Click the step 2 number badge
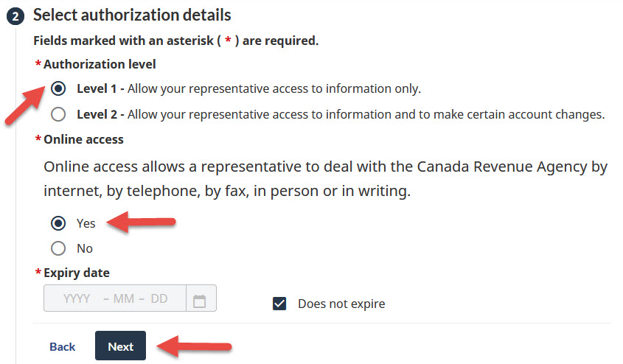Image resolution: width=623 pixels, height=364 pixels. (x=15, y=15)
